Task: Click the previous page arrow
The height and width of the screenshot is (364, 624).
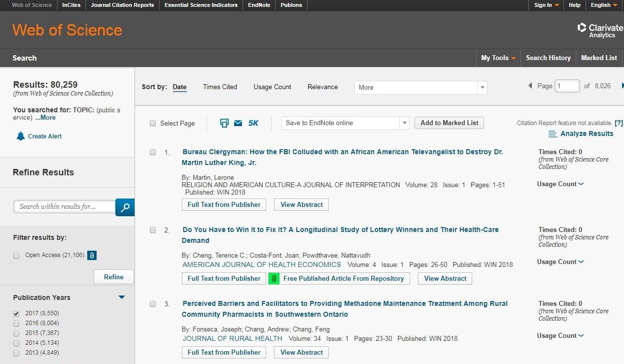Action: point(530,86)
